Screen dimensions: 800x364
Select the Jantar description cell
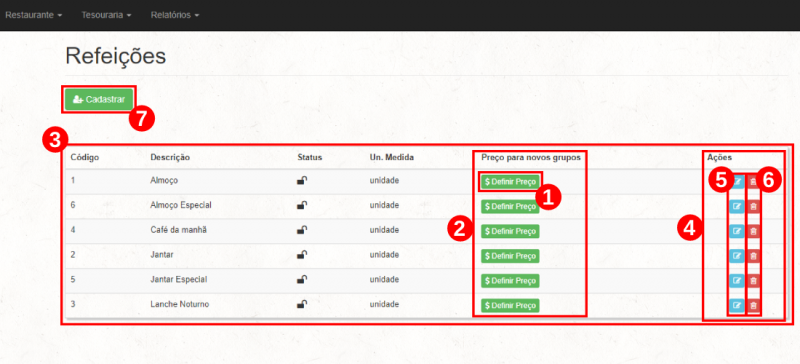tap(162, 255)
